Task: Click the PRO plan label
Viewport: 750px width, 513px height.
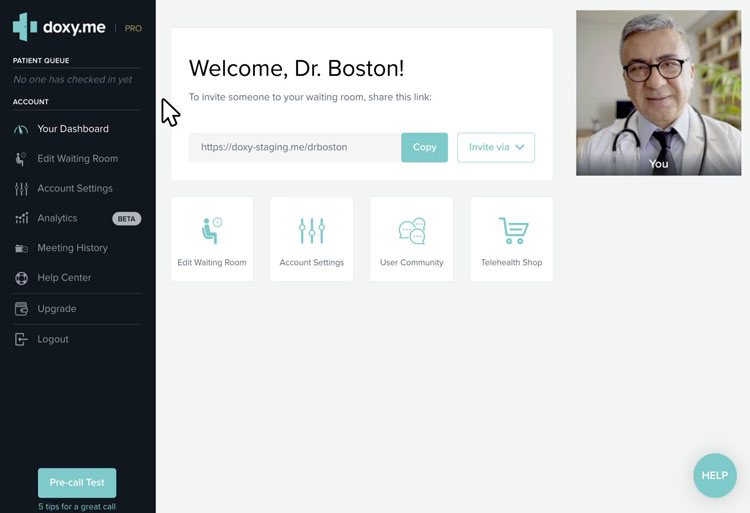Action: pyautogui.click(x=133, y=28)
